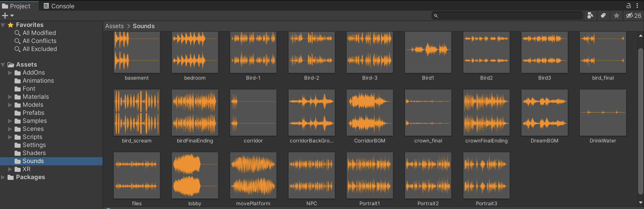Open the plus create asset dropdown
The width and height of the screenshot is (644, 209).
point(8,16)
